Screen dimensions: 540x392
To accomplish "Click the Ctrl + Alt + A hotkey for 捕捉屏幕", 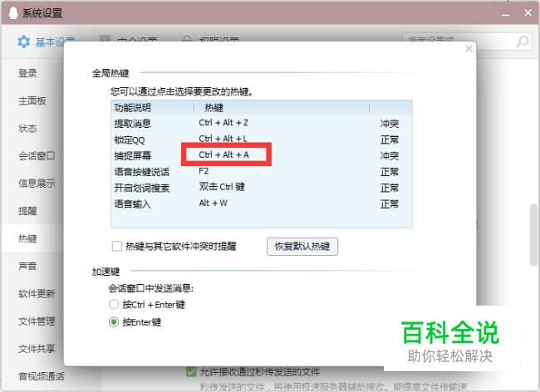I will tap(223, 154).
